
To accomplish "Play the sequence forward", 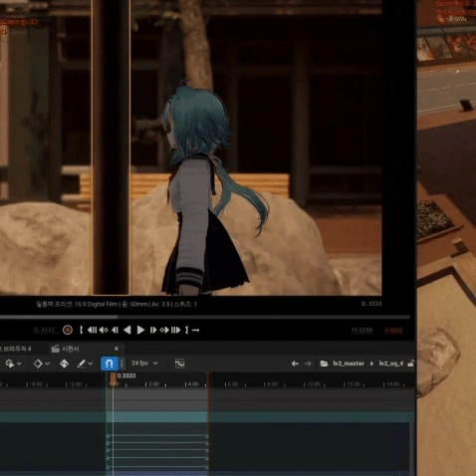I will [140, 330].
